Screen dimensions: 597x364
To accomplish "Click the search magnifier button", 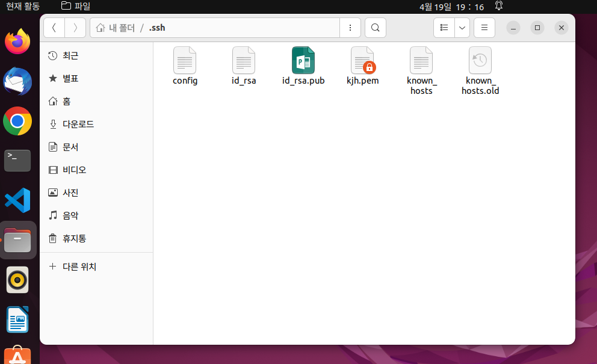I will point(376,28).
